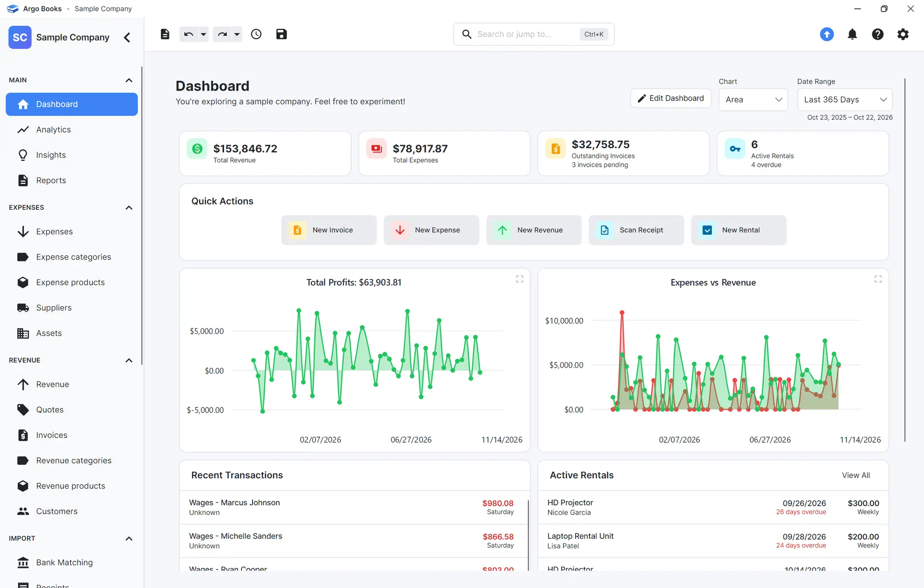This screenshot has height=588, width=924.
Task: Open Revenue categories
Action: pyautogui.click(x=72, y=461)
